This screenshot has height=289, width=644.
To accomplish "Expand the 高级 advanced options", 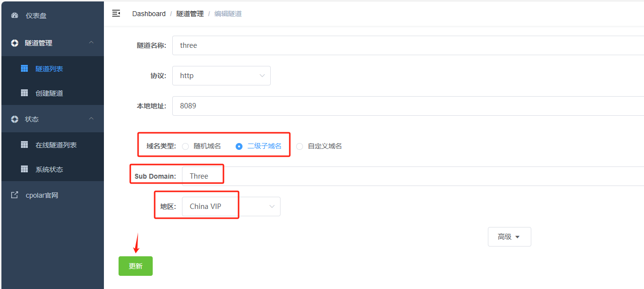I will (x=509, y=237).
